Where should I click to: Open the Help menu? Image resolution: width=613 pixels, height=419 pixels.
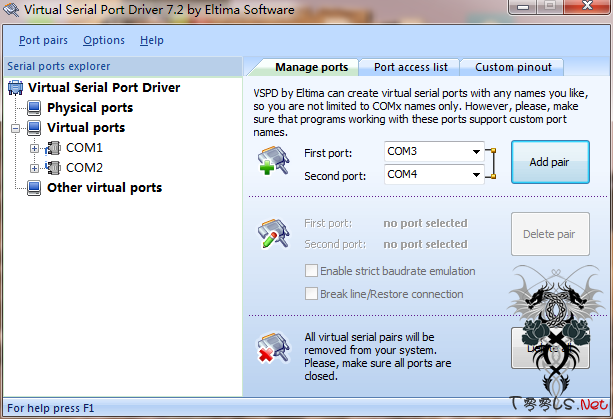tap(152, 40)
